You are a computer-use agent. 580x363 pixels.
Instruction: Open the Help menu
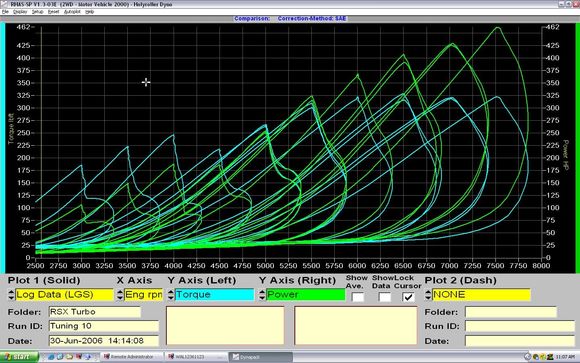coord(90,12)
